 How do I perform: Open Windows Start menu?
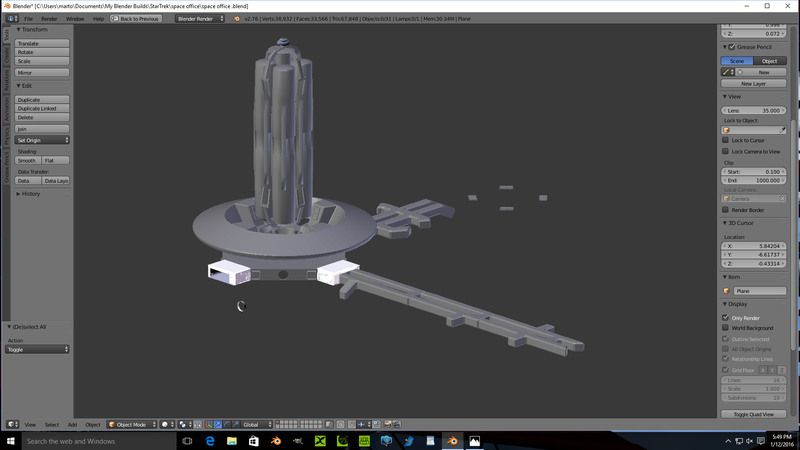pos(10,441)
